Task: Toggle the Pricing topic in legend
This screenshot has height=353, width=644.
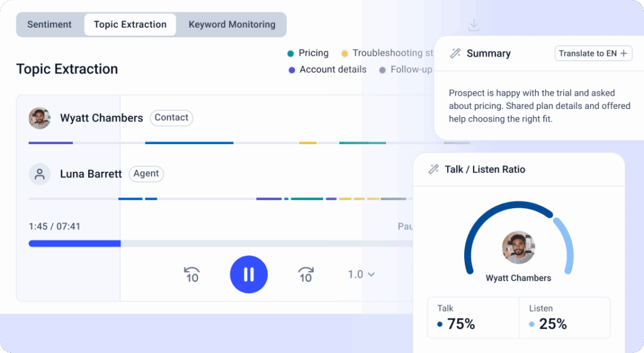Action: tap(308, 53)
